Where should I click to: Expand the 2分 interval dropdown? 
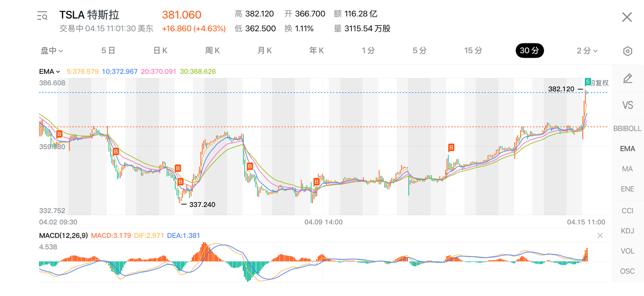[x=587, y=51]
